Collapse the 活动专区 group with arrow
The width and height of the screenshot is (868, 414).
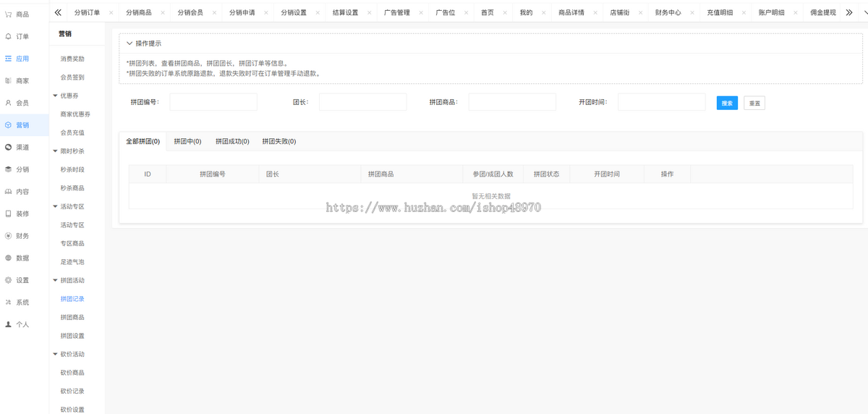(x=56, y=206)
